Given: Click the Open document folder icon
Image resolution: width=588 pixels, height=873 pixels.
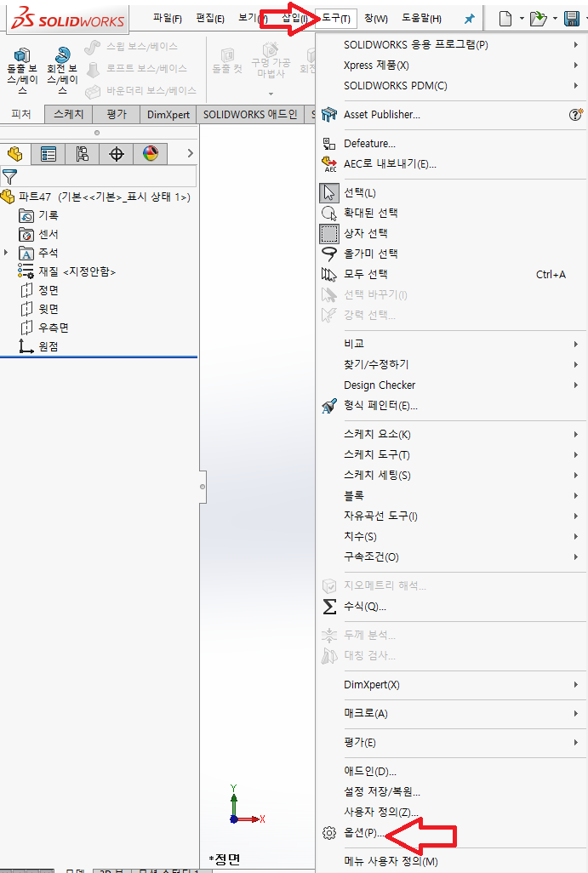Looking at the screenshot, I should [538, 19].
